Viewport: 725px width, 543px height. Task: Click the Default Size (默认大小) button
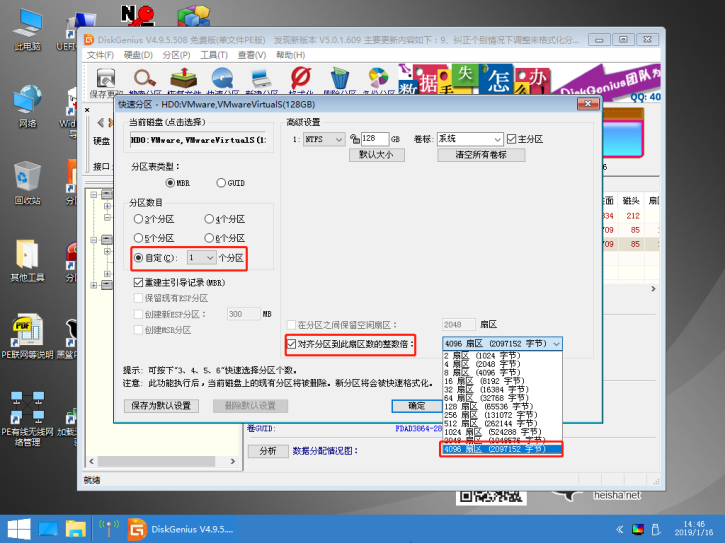click(x=376, y=155)
